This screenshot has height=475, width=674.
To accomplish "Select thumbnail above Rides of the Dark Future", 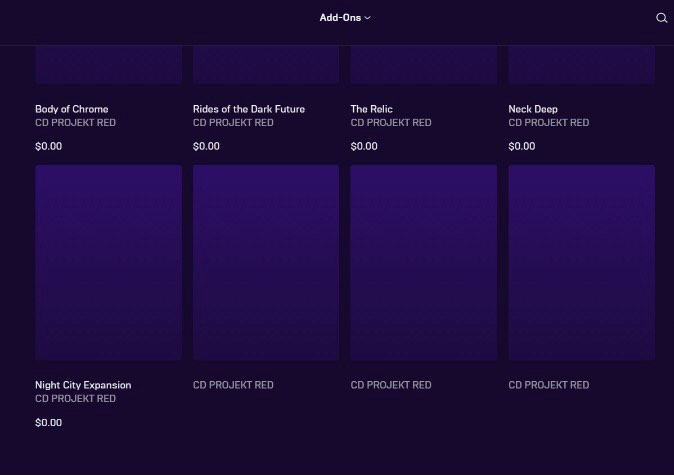I will click(266, 64).
